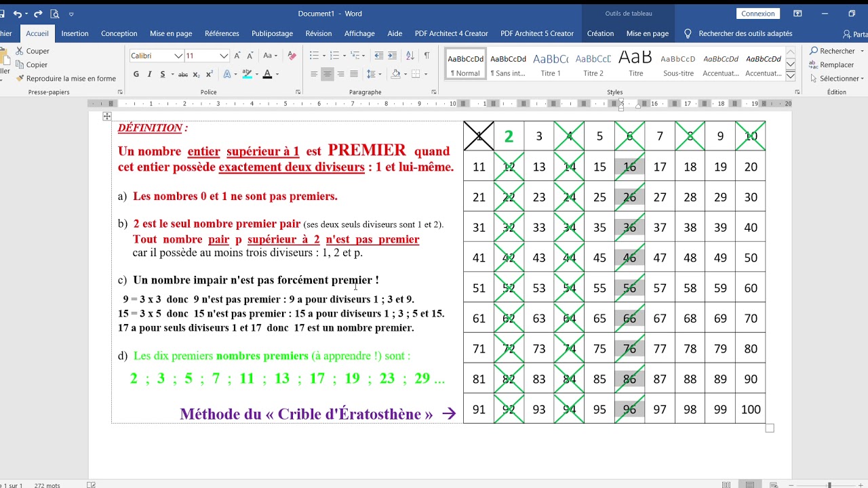Open the font size 11 dropdown
The width and height of the screenshot is (868, 488).
[x=224, y=56]
